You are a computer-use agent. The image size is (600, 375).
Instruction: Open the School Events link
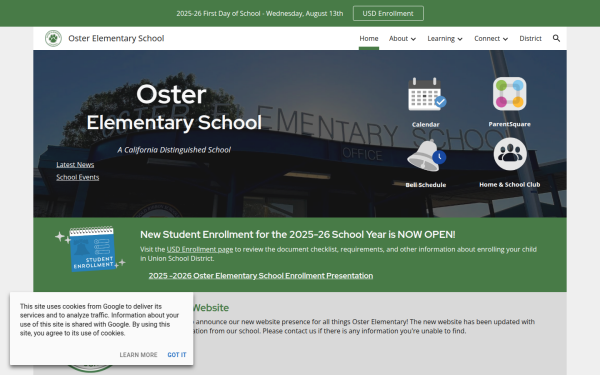click(78, 177)
